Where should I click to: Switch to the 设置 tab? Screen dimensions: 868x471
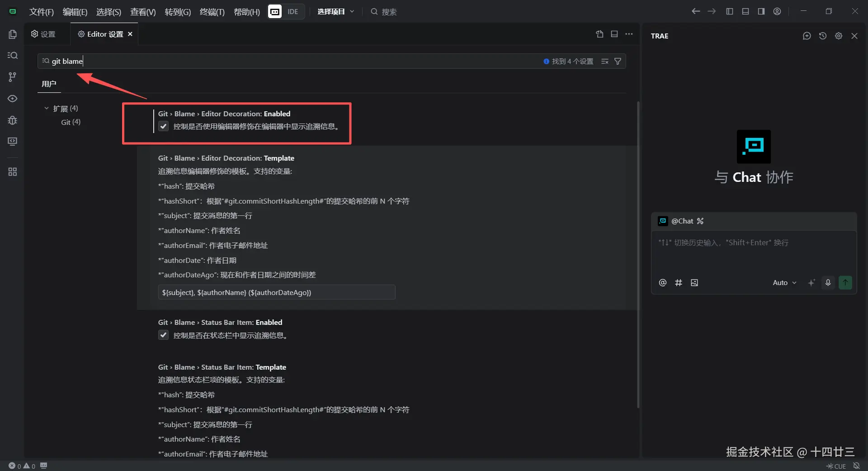point(47,34)
